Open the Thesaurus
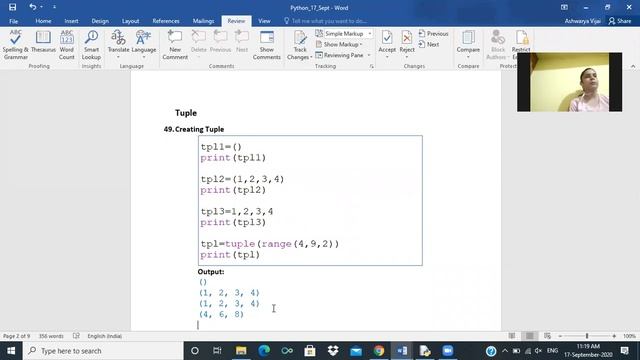 click(43, 42)
